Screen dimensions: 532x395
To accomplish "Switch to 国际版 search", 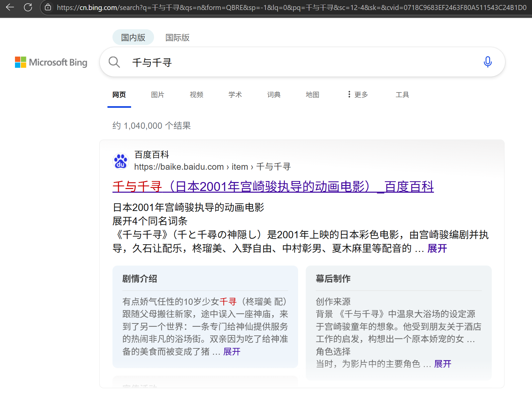I will point(177,38).
